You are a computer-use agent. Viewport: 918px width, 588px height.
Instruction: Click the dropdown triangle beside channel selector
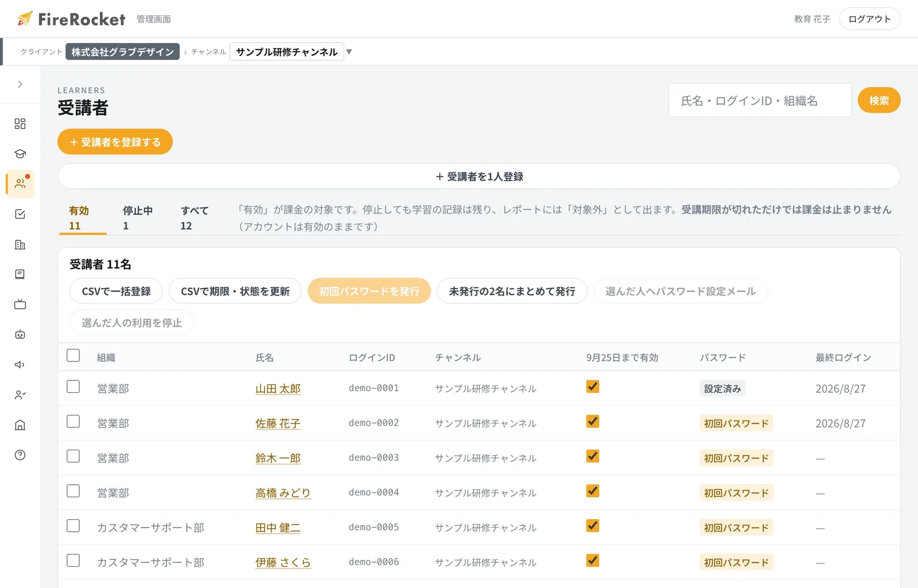pyautogui.click(x=349, y=52)
